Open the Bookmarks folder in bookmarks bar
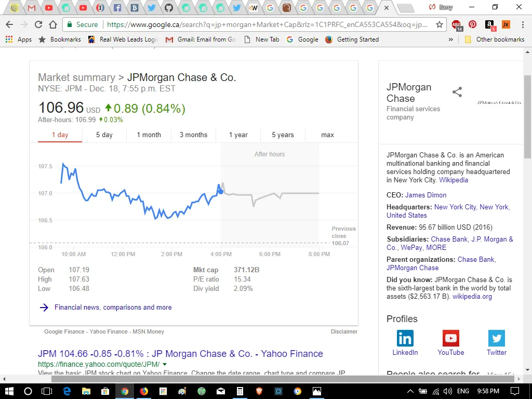The width and height of the screenshot is (532, 399). click(x=60, y=39)
